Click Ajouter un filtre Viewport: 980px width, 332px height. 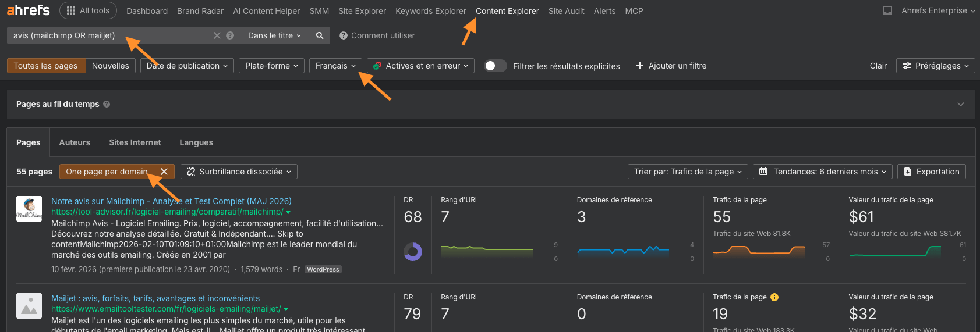[671, 66]
